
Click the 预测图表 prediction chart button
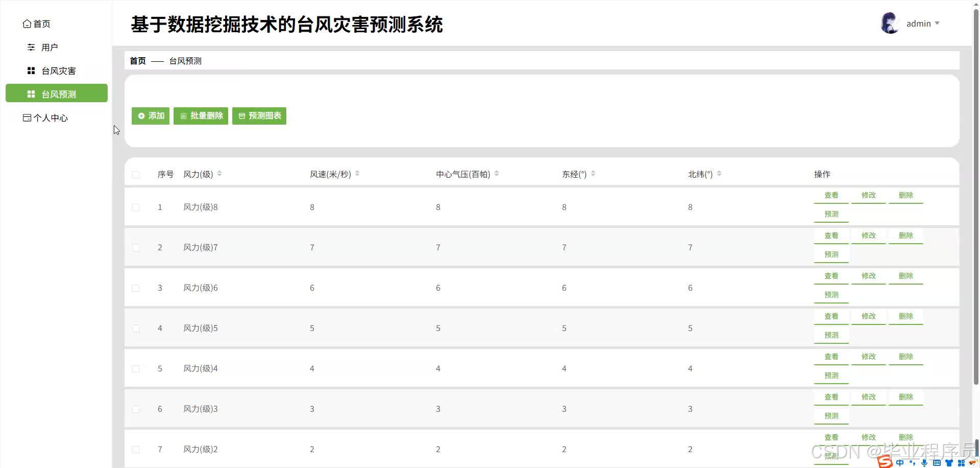[x=259, y=116]
